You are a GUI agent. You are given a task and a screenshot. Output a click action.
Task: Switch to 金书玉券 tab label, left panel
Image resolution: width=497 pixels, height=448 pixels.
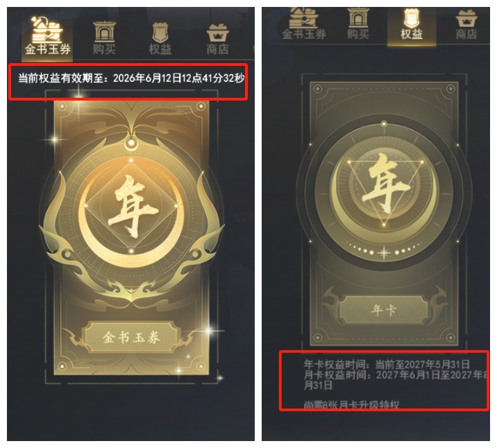click(47, 49)
